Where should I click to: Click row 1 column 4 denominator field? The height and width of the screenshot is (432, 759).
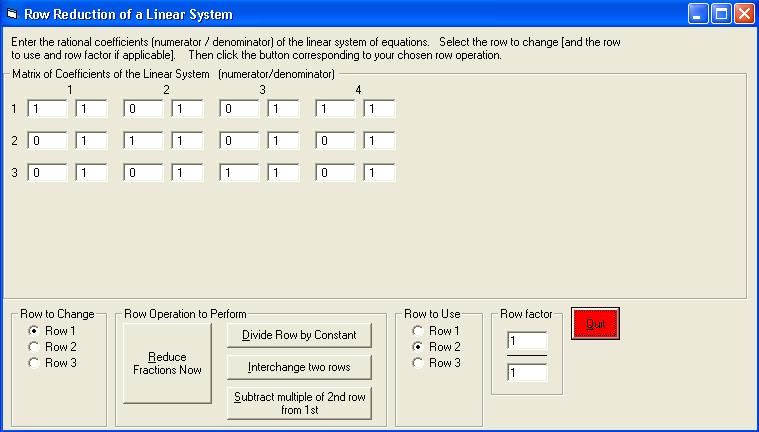pos(379,109)
